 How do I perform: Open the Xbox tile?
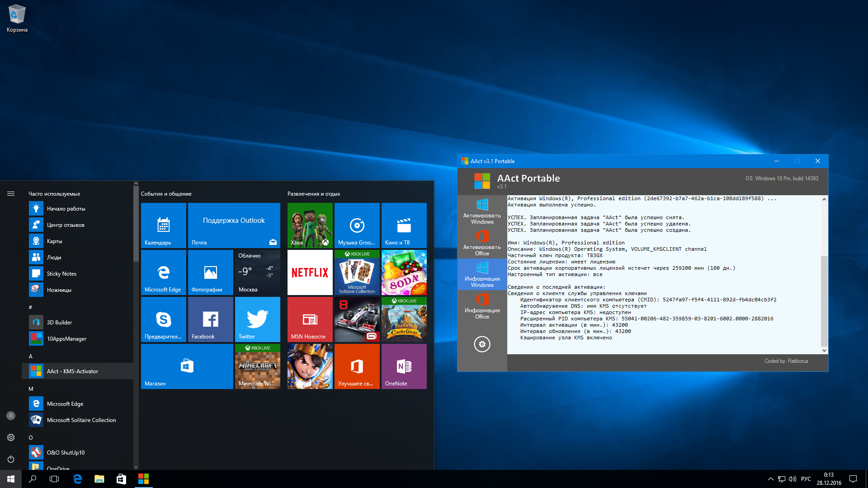point(310,225)
